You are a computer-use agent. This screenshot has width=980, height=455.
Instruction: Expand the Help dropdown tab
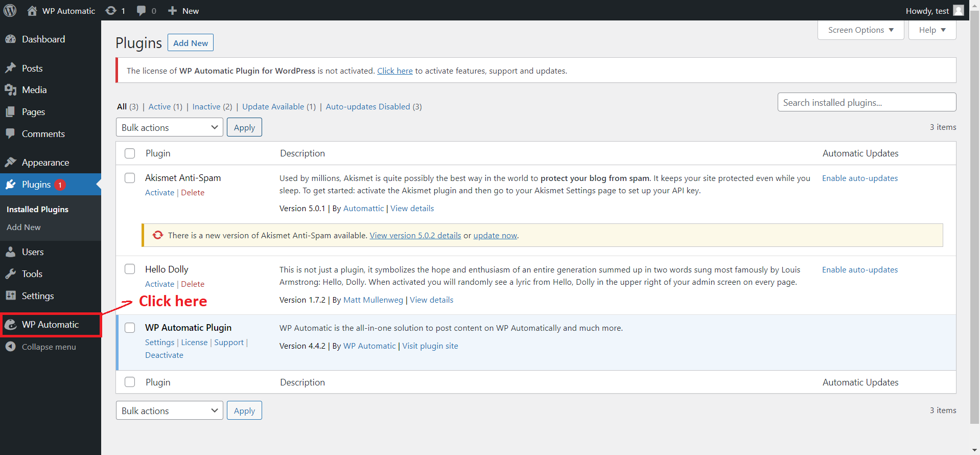[x=932, y=30]
